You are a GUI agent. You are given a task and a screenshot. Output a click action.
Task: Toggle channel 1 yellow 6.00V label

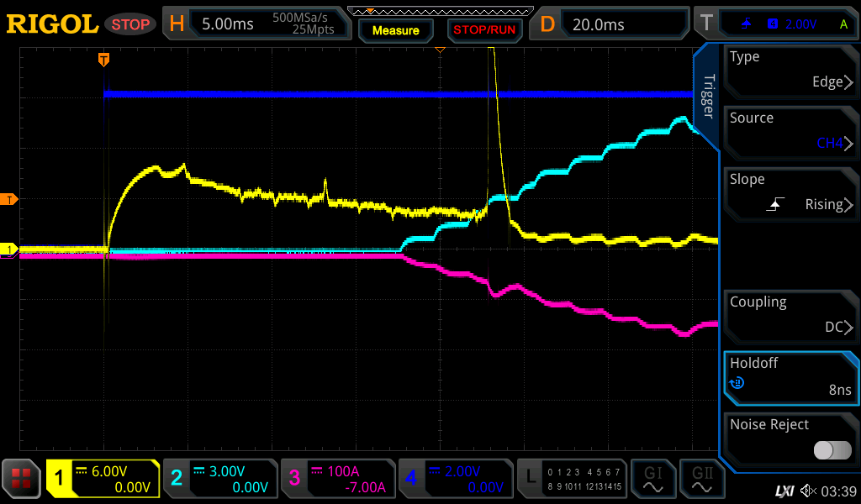click(x=103, y=479)
